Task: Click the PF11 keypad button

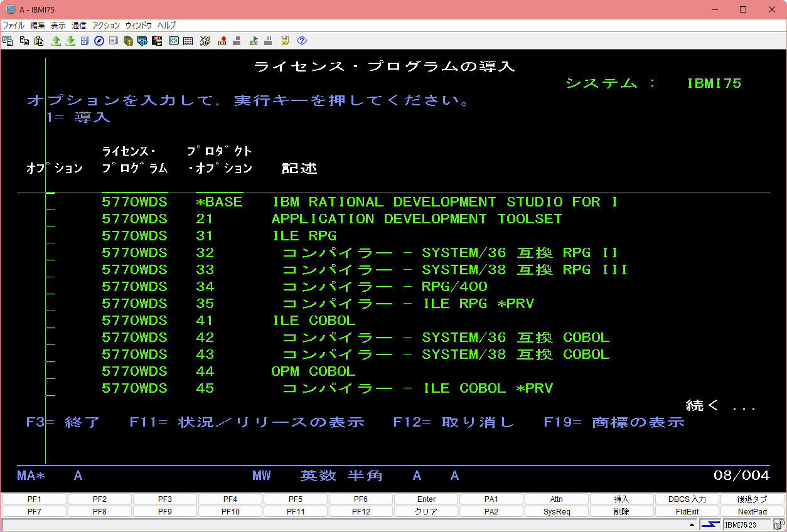Action: [296, 512]
